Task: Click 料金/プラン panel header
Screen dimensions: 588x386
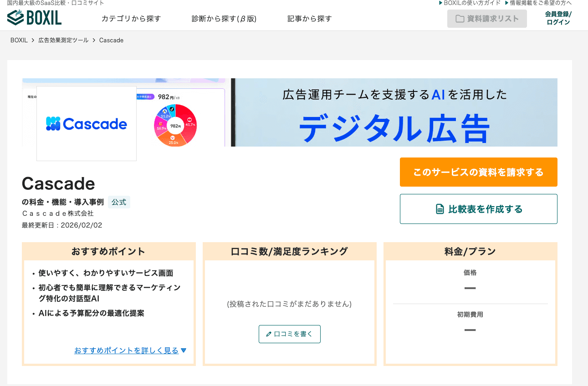Action: pyautogui.click(x=470, y=251)
